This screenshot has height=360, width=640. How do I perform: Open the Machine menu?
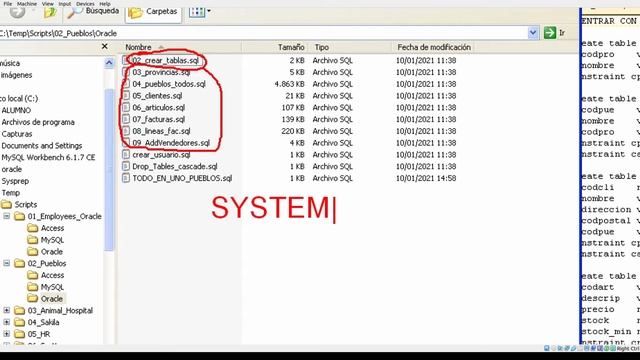[27, 4]
